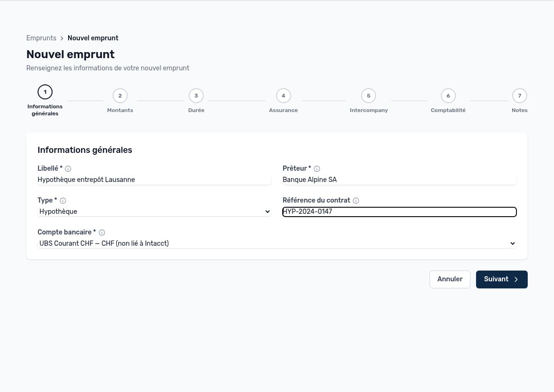Click the info icon beside Prêteur
Viewport: 554px width, 392px height.
coord(317,169)
